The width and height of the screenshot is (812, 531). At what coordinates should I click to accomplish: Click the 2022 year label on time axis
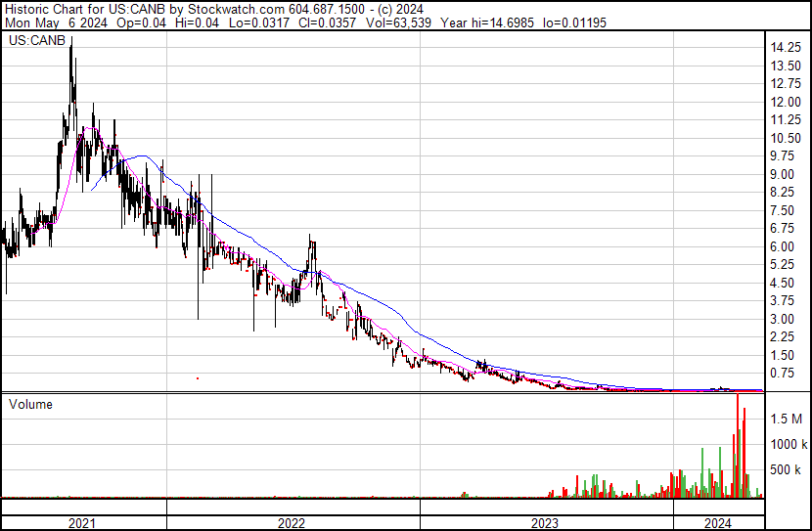[x=292, y=524]
